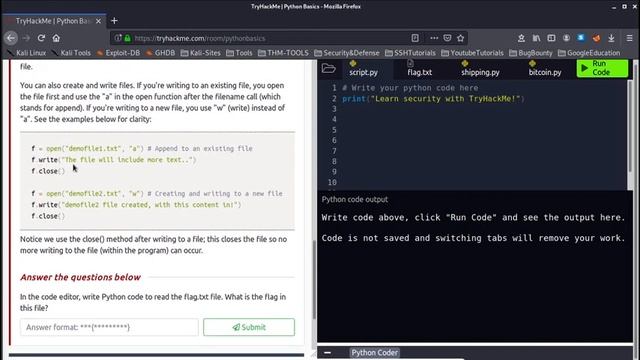Click the blue extension icon in toolbar

click(x=581, y=38)
